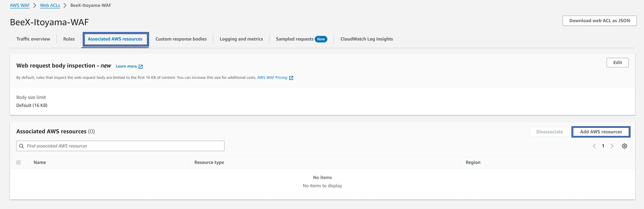Click page number 1 in pagination

[603, 146]
